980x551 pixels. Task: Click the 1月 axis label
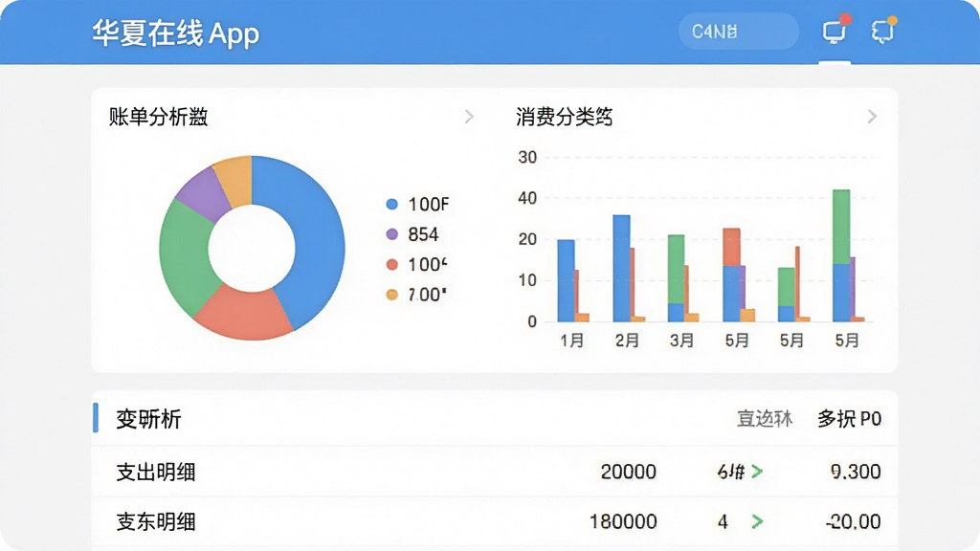click(572, 341)
